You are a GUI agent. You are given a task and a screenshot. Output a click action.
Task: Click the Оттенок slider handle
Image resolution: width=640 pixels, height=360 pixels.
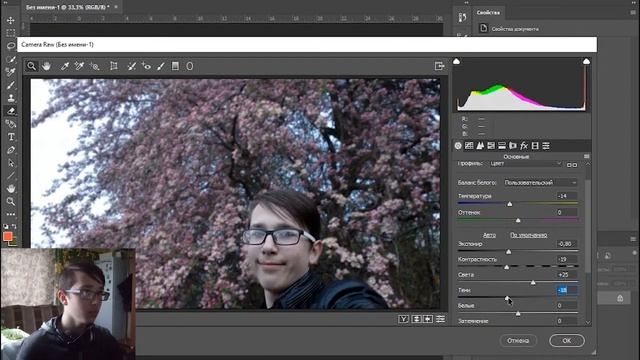[518, 220]
